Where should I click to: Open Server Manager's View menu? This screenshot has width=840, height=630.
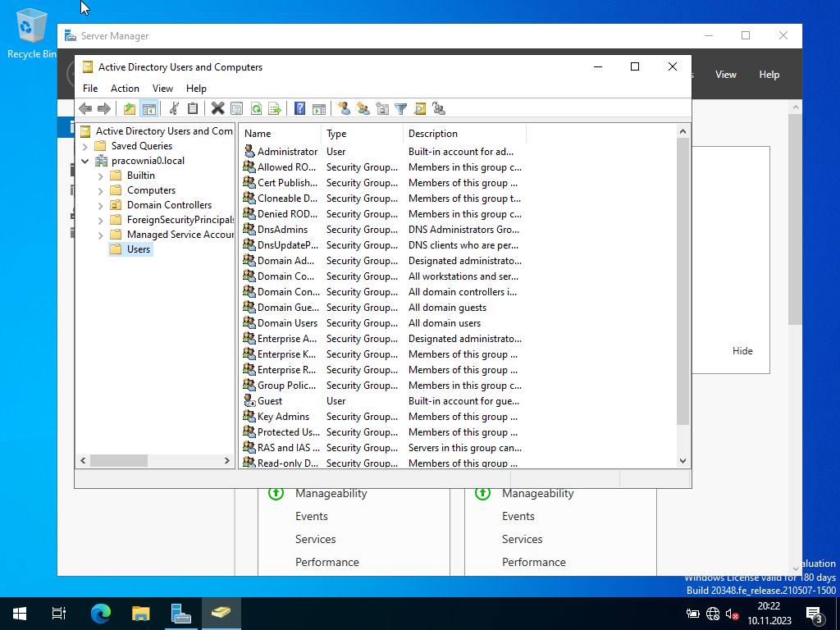[x=725, y=75]
